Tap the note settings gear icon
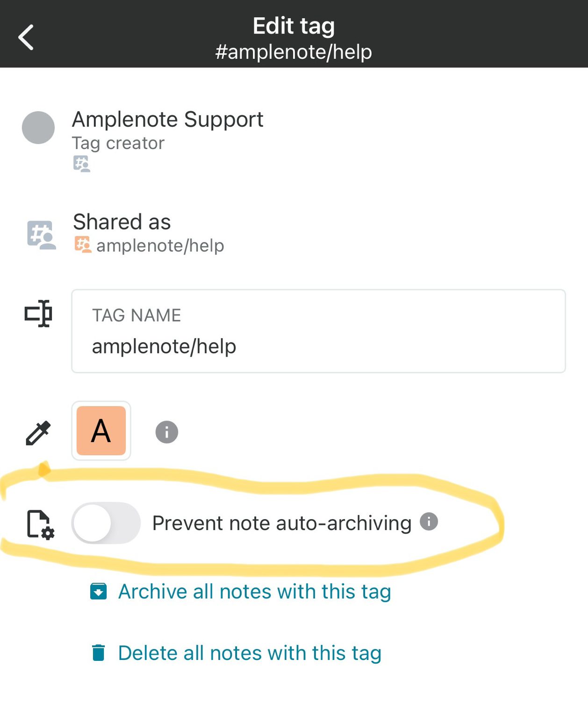588x701 pixels. [x=40, y=524]
